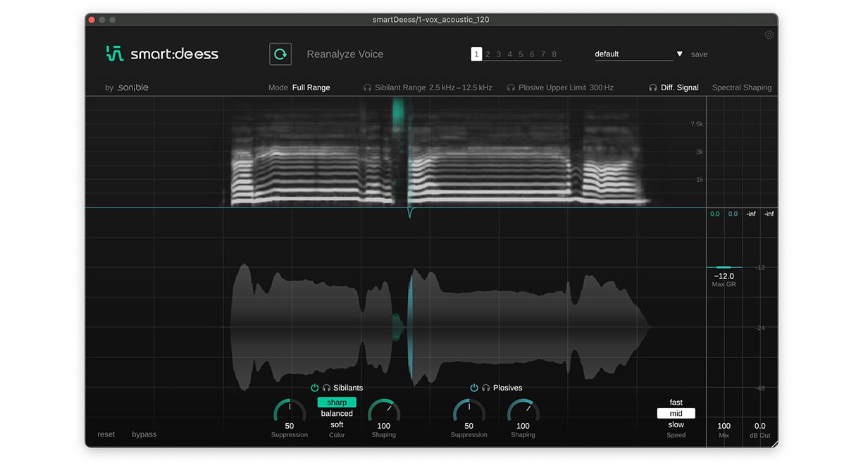The image size is (868, 466).
Task: Click the Reanalyze Voice circular arrow icon
Action: point(280,54)
